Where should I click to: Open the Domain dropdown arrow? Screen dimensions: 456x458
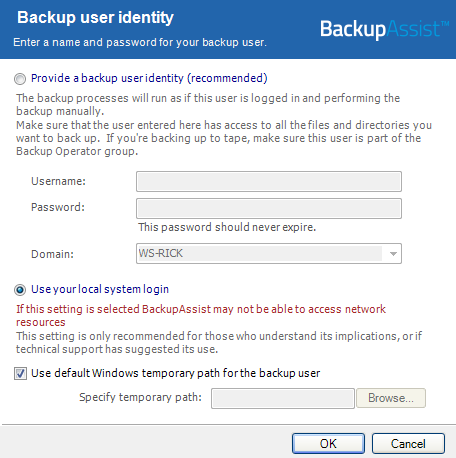393,254
